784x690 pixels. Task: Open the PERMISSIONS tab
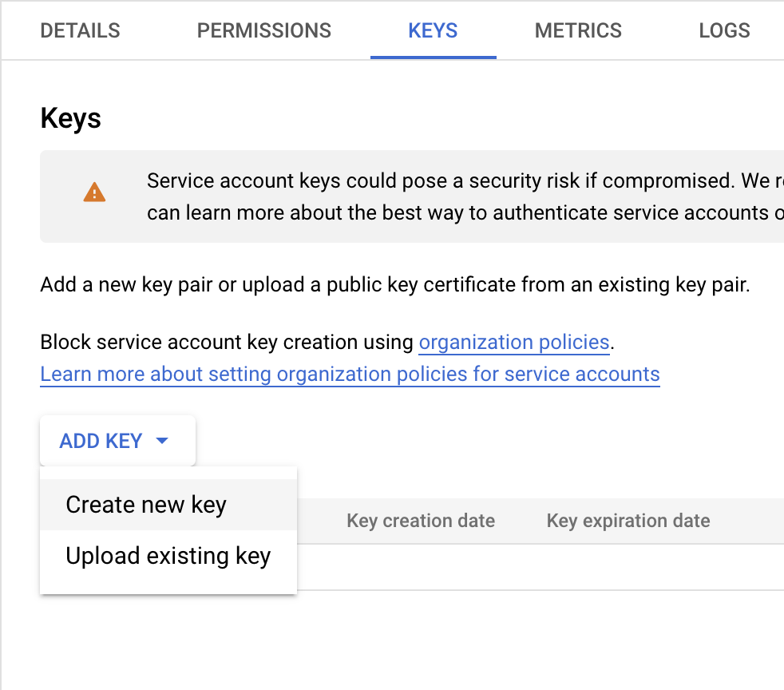coord(263,30)
